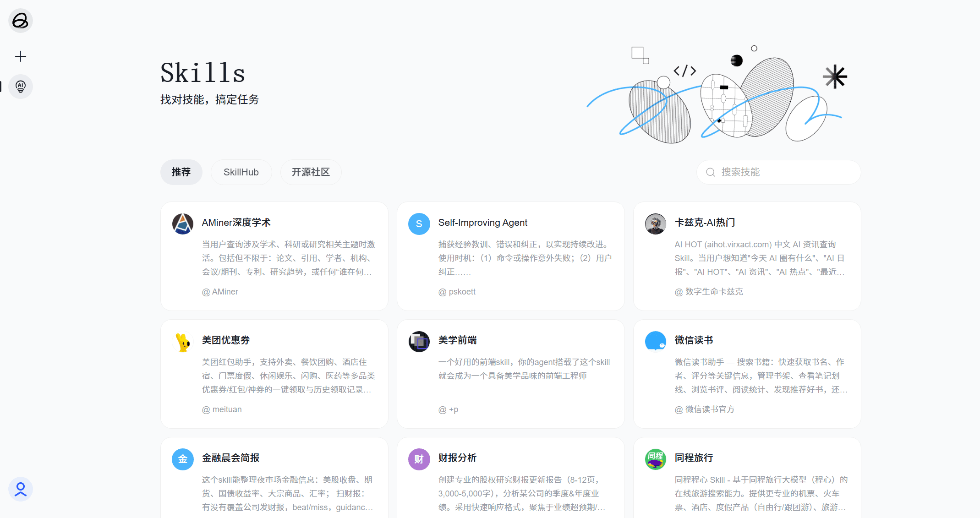Image resolution: width=980 pixels, height=518 pixels.
Task: Click the Skills page heading
Action: click(x=203, y=73)
